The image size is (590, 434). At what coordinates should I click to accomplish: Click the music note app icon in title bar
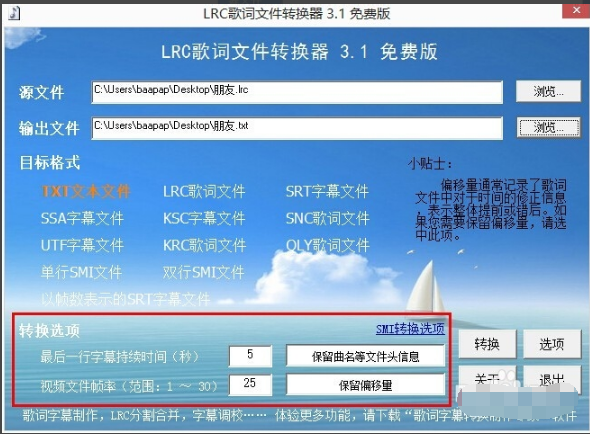tap(14, 13)
